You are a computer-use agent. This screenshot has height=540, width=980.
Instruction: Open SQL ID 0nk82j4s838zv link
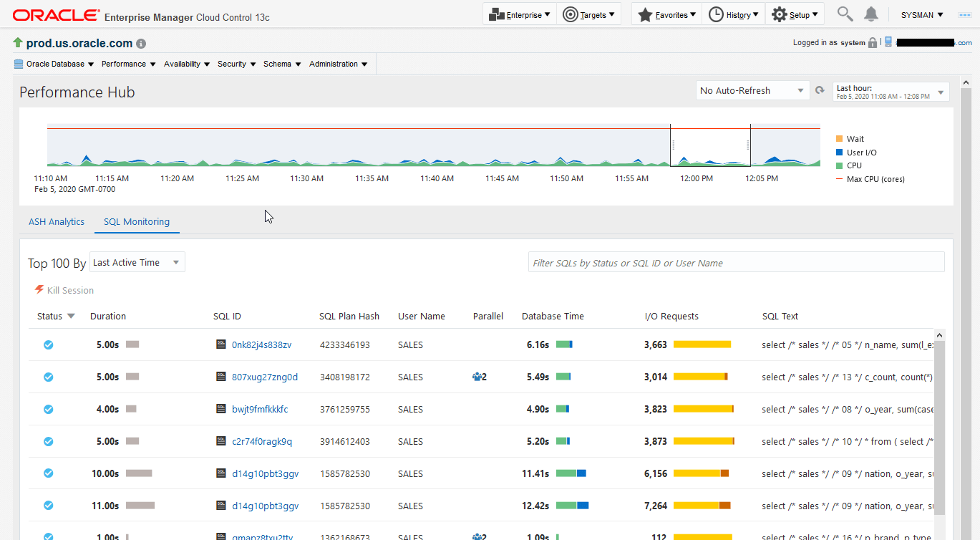point(262,344)
